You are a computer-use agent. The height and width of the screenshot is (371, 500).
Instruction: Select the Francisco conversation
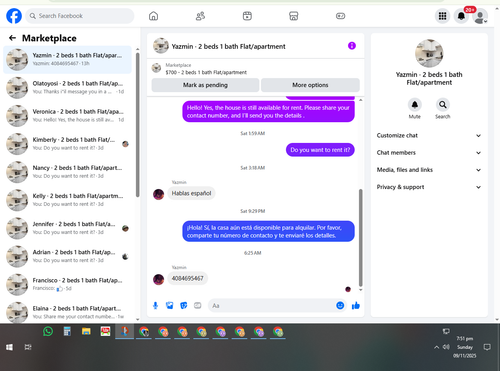tap(67, 284)
